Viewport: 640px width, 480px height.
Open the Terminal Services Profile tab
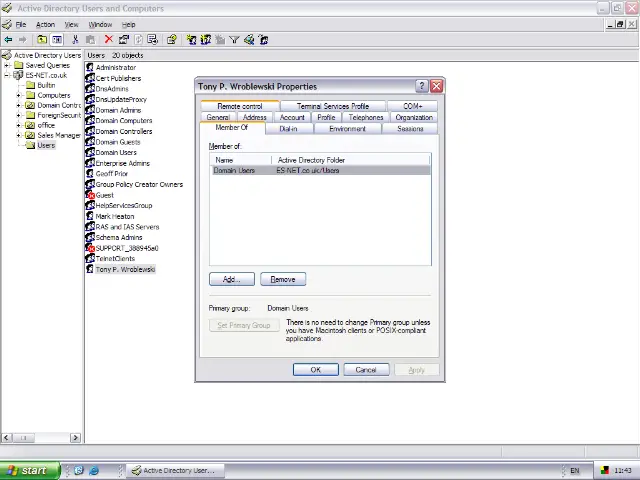coord(333,106)
